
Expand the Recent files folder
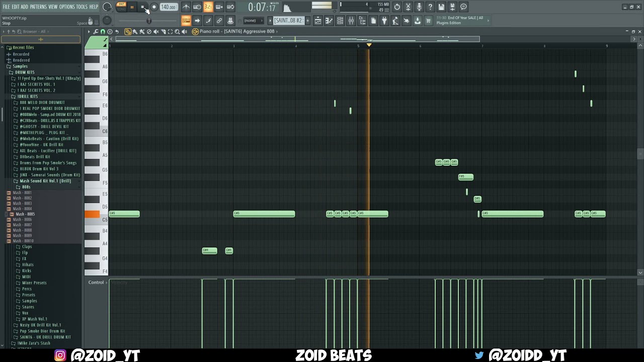coord(23,47)
